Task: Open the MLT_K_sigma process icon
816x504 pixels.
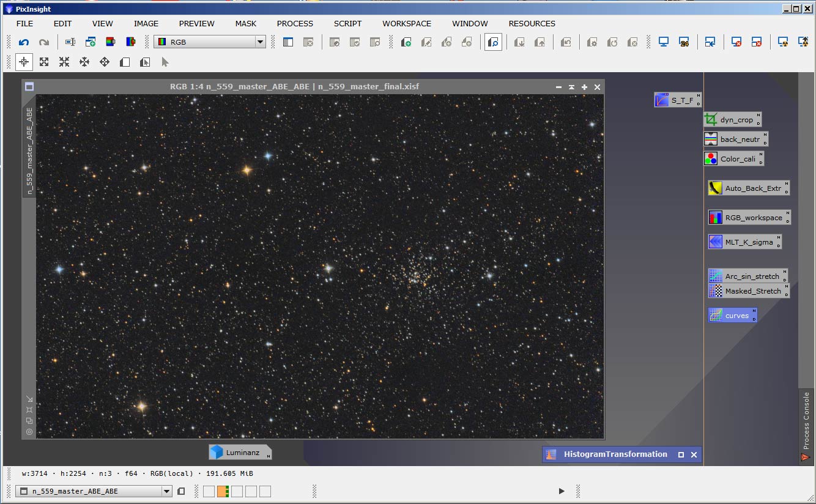Action: pos(744,242)
